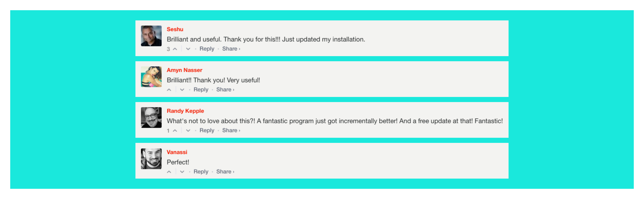644x199 pixels.
Task: Downvote Seshu's comment
Action: 188,49
